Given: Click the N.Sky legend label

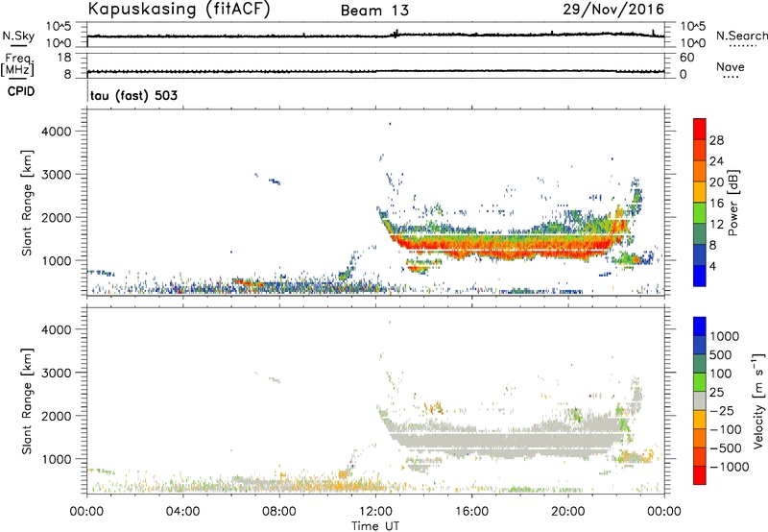Looking at the screenshot, I should [18, 36].
